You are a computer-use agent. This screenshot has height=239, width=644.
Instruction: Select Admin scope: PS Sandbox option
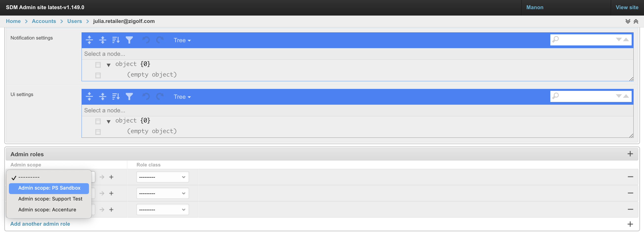pos(49,188)
